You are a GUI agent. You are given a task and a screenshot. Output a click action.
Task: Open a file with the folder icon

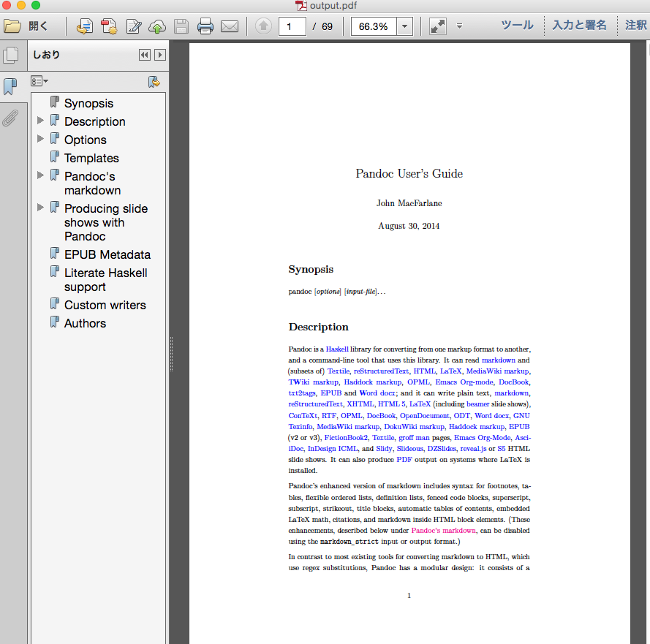coord(12,26)
